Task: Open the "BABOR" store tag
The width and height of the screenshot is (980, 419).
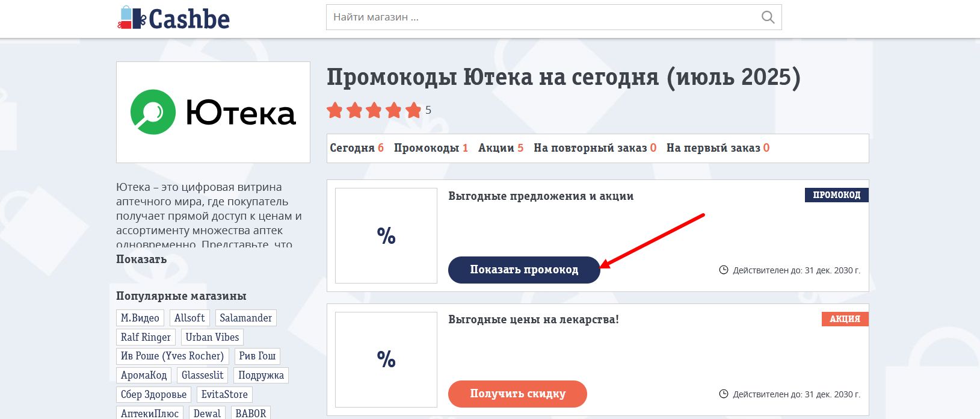Action: 251,413
